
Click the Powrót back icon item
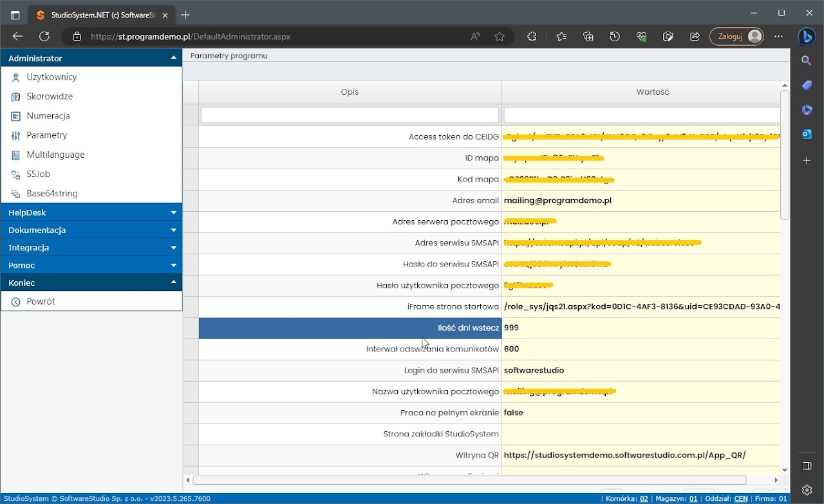[x=41, y=301]
